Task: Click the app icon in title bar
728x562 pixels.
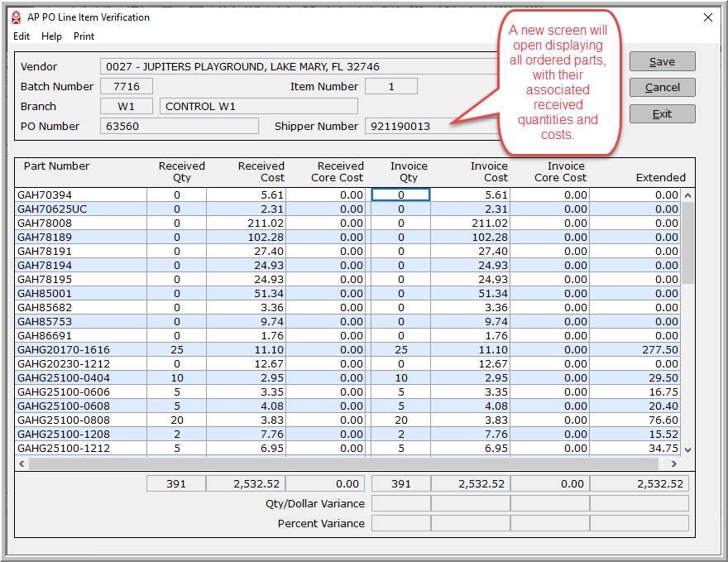Action: (x=16, y=17)
